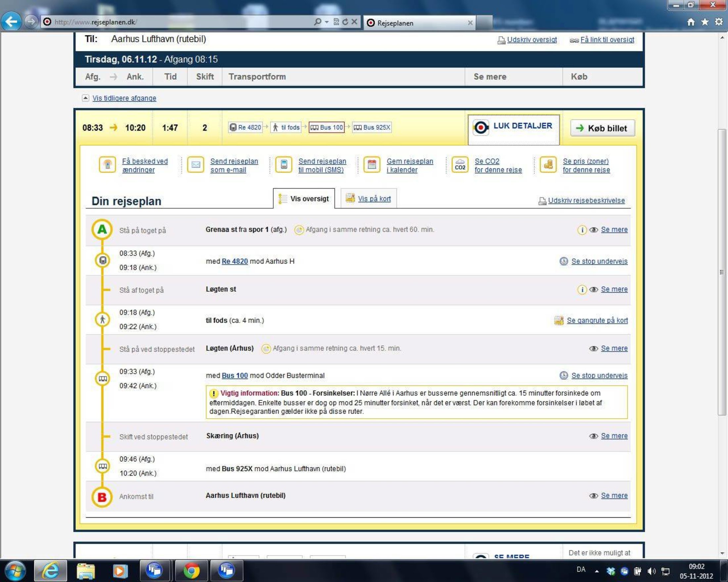
Task: Click the calendar icon for Gem rejseplan
Action: click(372, 165)
